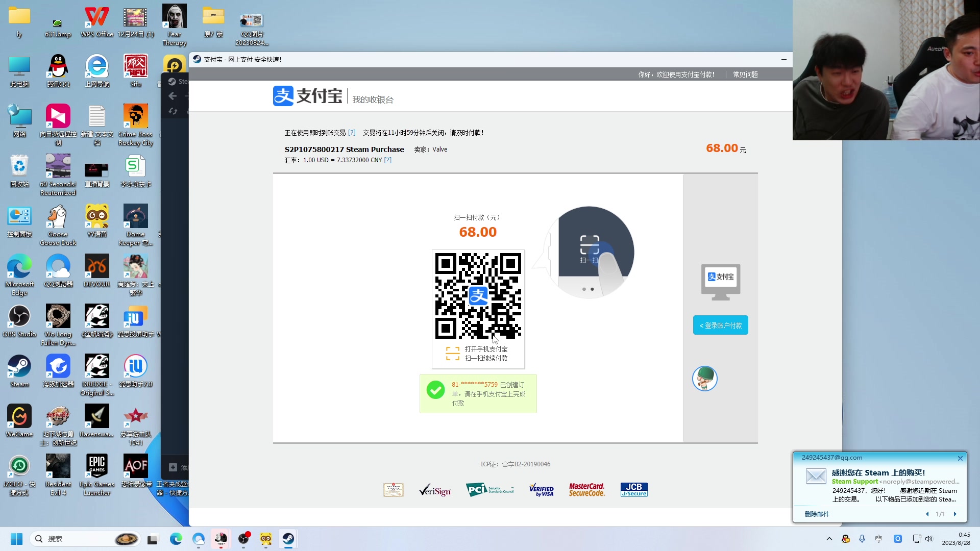Open the Resident Evil 4 shortcut
The image size is (980, 551).
click(x=58, y=474)
